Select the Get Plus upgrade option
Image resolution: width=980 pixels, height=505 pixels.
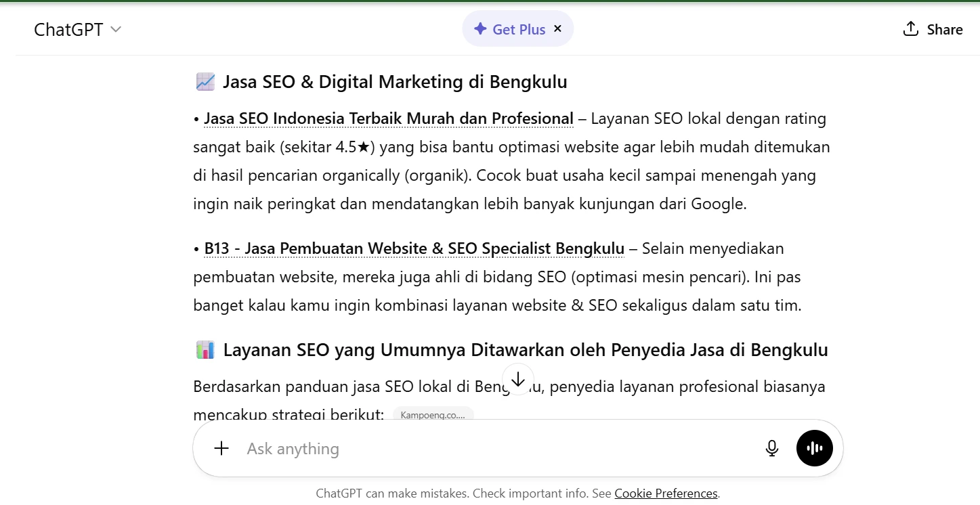coord(517,28)
